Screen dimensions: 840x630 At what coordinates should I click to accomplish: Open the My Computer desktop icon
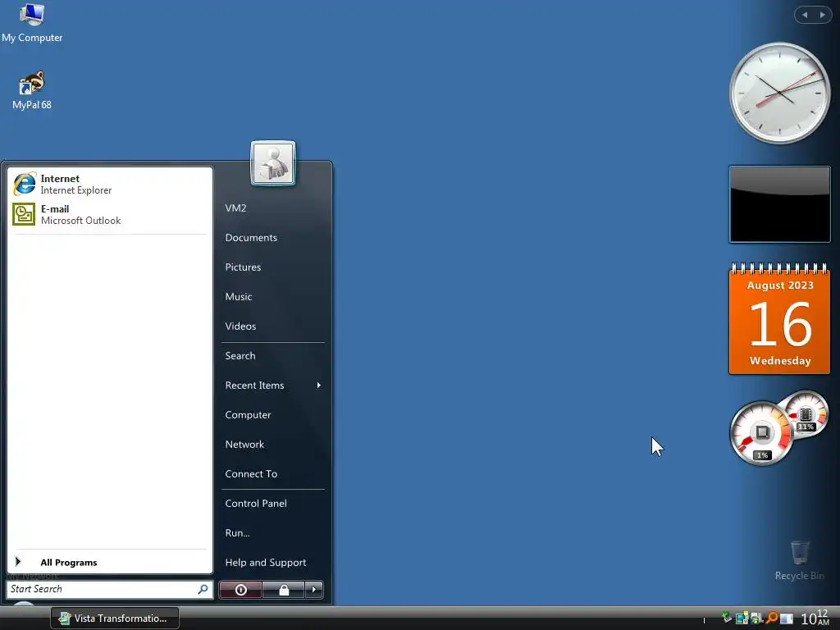(x=32, y=22)
